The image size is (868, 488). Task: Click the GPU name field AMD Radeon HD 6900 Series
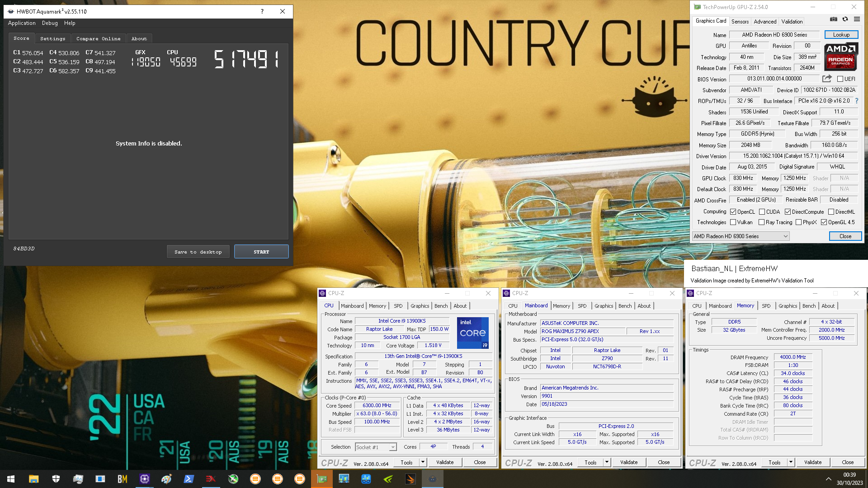point(774,35)
